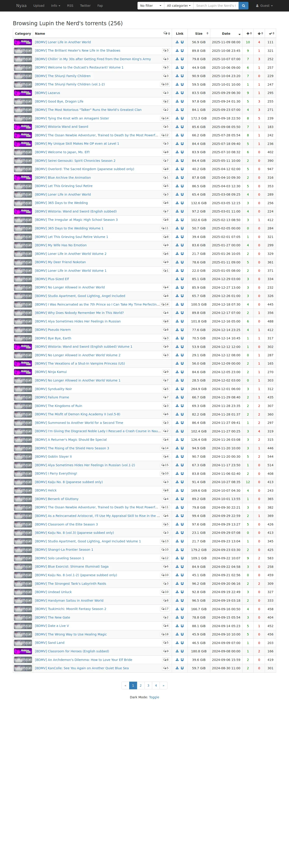Open the RSS feed link
Screen dimensions: 289x868
pos(70,6)
